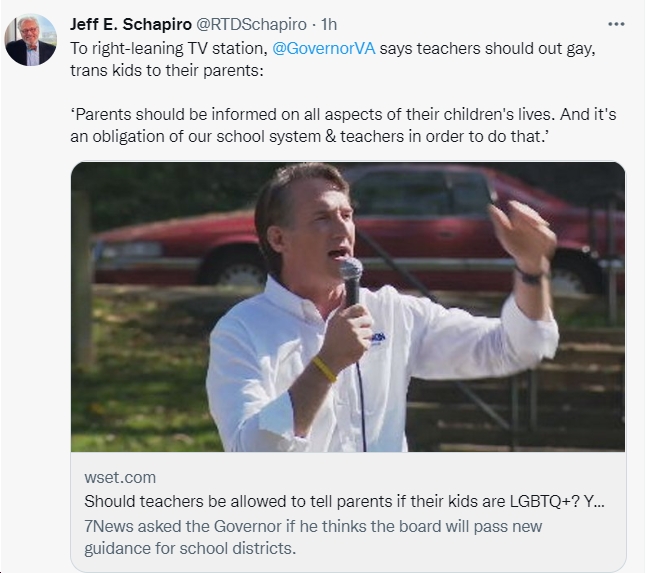Select the 'guidance for school districts.' text line
This screenshot has width=647, height=573.
tap(190, 549)
